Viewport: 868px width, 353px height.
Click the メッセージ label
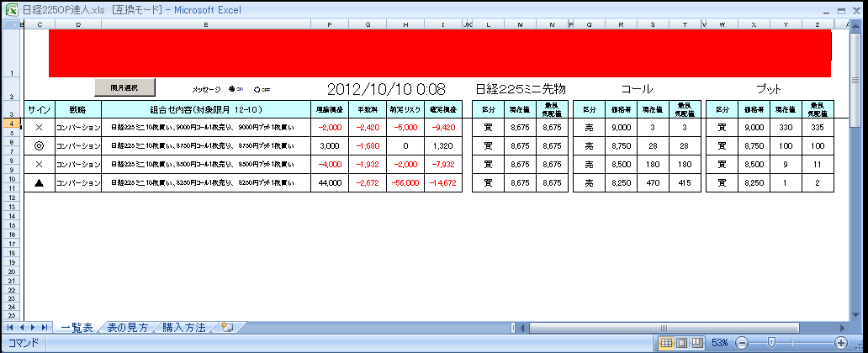tap(206, 89)
